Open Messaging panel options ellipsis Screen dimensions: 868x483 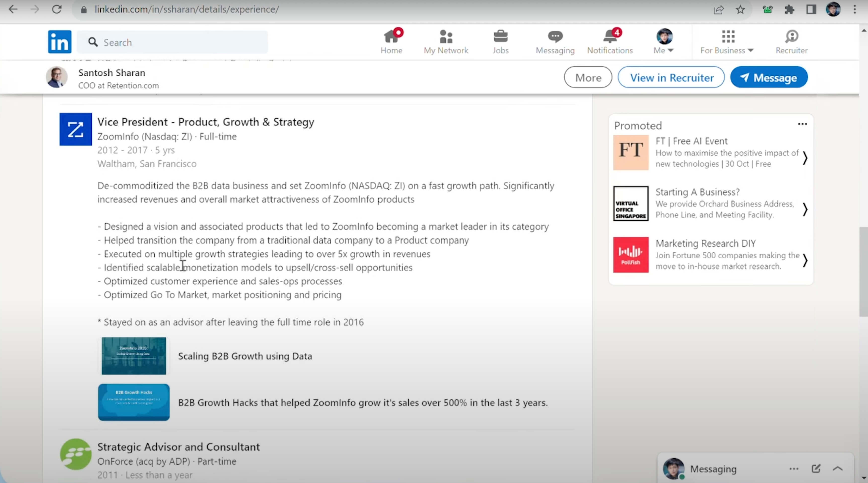point(794,468)
